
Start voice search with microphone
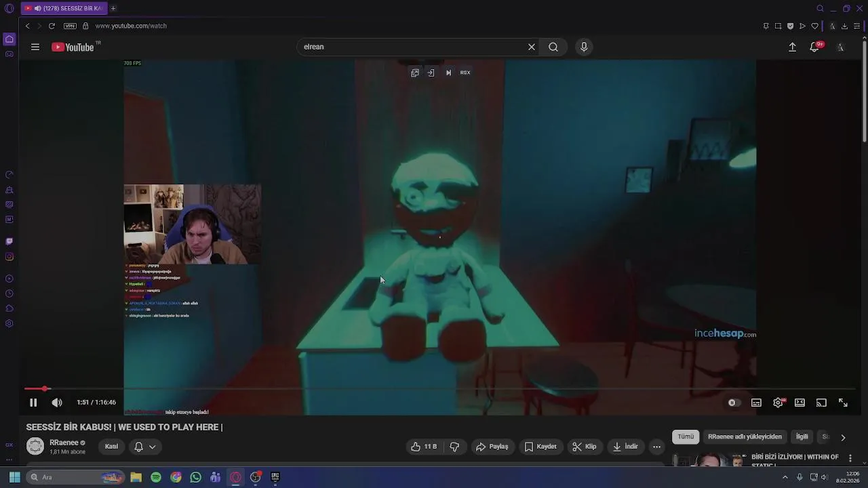[584, 47]
